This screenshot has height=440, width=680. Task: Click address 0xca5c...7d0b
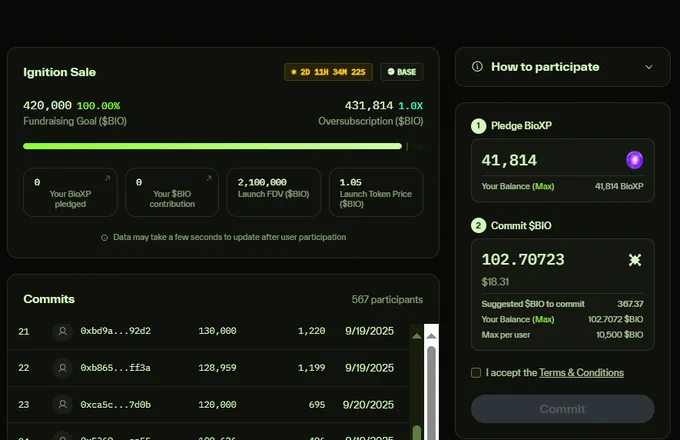115,404
